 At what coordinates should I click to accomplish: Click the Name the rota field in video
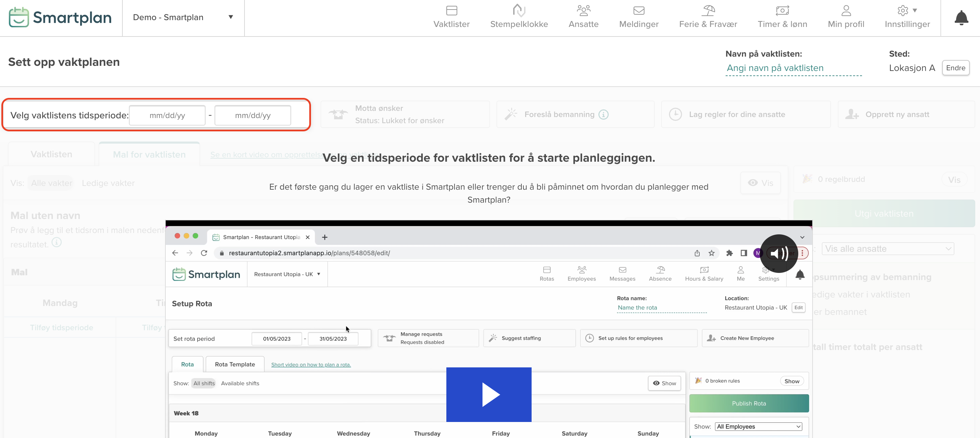click(x=661, y=307)
